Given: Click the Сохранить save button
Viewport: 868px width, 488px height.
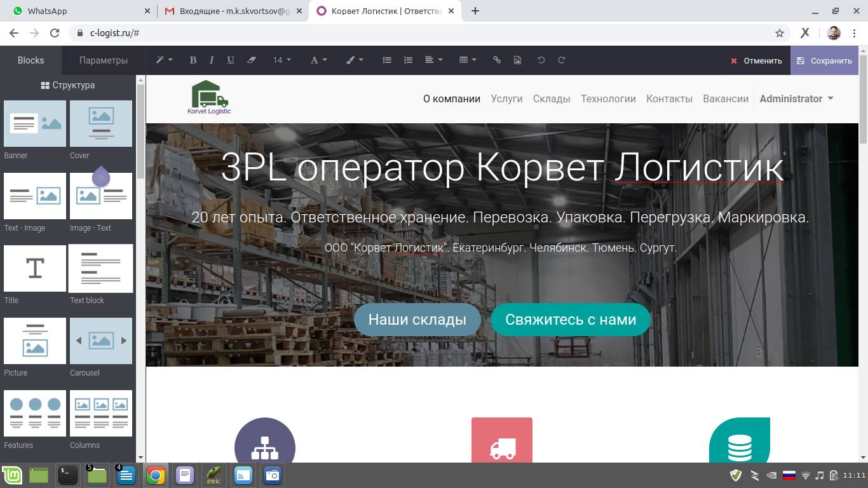Looking at the screenshot, I should pyautogui.click(x=824, y=60).
